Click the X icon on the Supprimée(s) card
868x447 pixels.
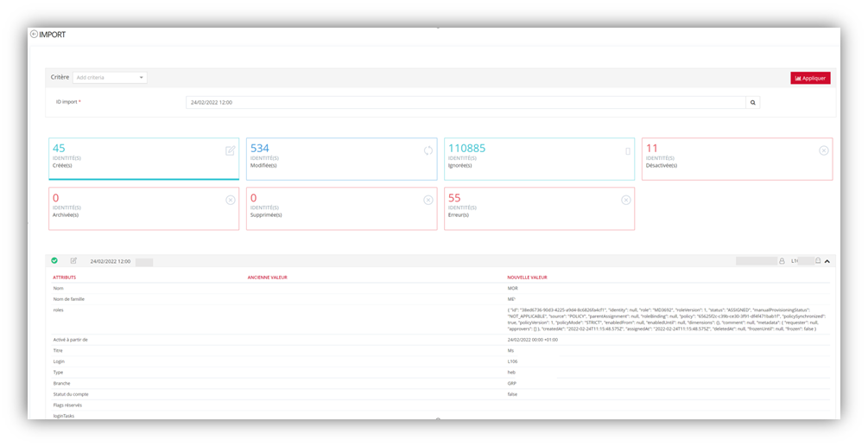428,200
